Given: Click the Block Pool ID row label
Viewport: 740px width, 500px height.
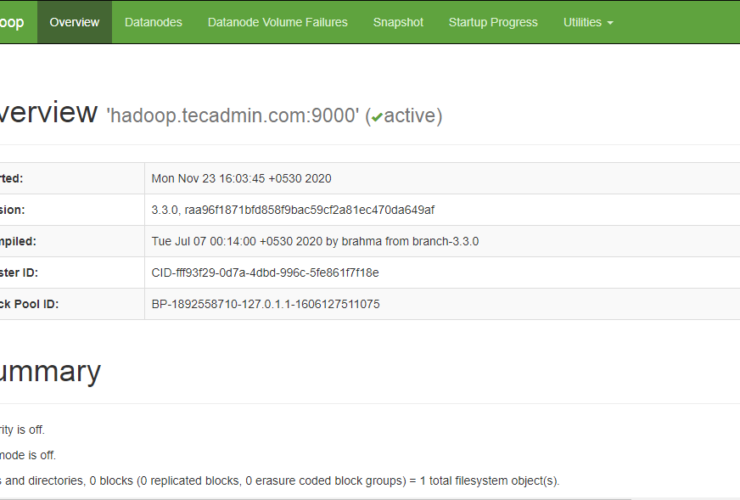Looking at the screenshot, I should [30, 304].
